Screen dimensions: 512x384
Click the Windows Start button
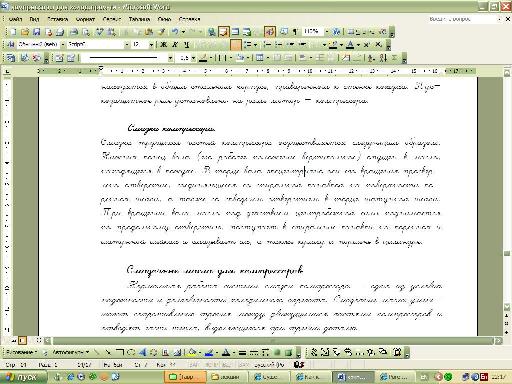pyautogui.click(x=22, y=377)
